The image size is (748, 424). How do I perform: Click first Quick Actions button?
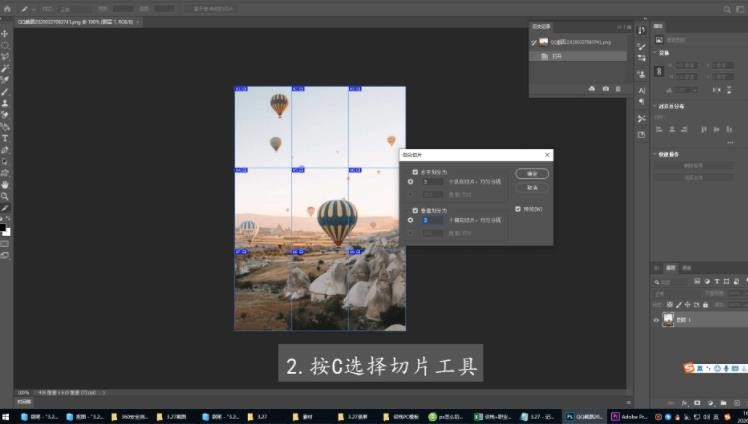point(693,165)
